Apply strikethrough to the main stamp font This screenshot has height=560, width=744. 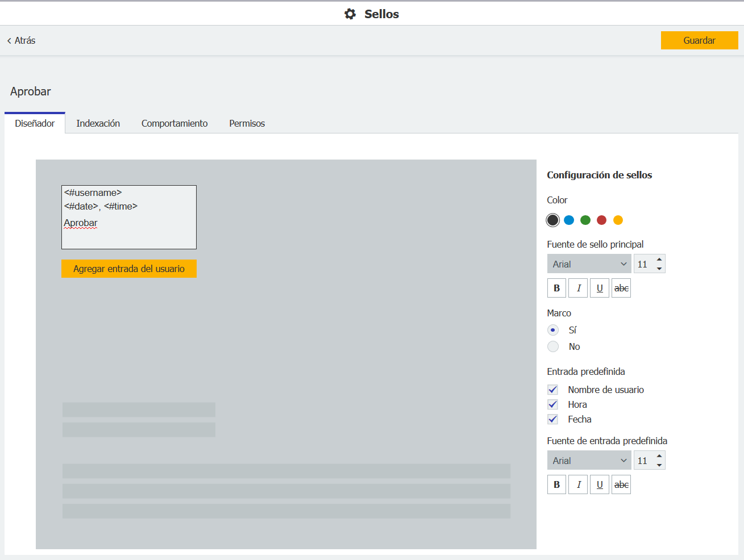pos(621,288)
